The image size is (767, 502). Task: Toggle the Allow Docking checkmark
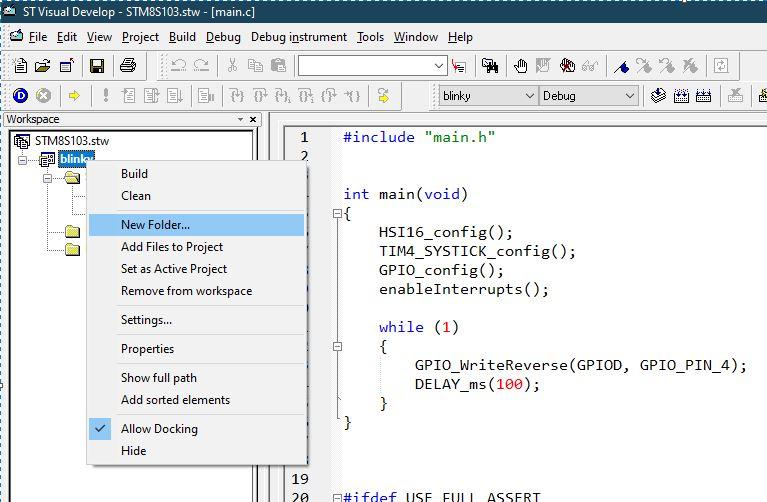(100, 429)
